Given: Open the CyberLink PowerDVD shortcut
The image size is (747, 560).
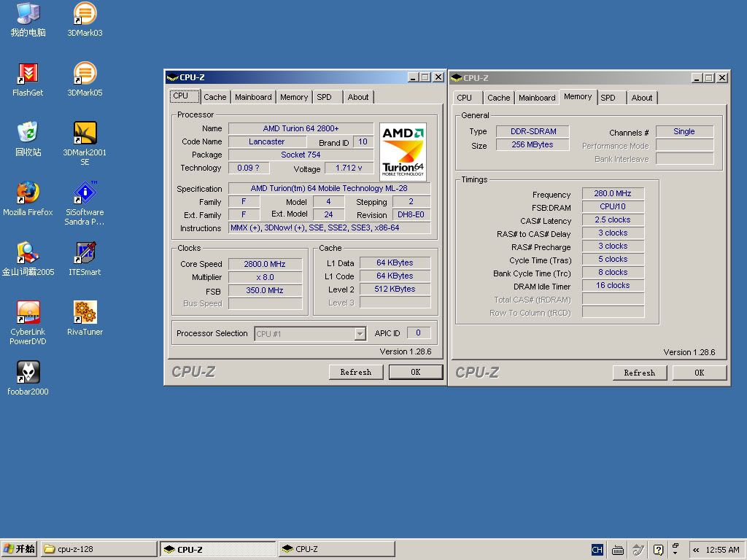Looking at the screenshot, I should click(x=28, y=323).
